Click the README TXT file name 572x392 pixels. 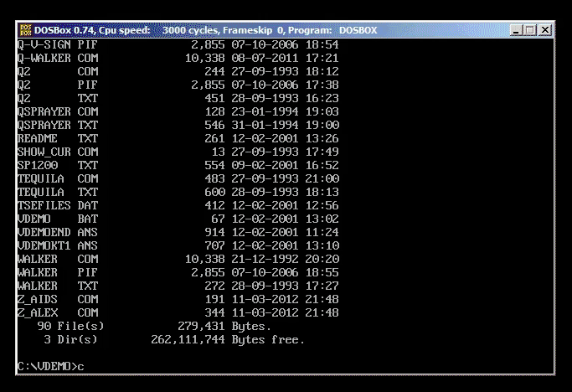[x=57, y=139]
